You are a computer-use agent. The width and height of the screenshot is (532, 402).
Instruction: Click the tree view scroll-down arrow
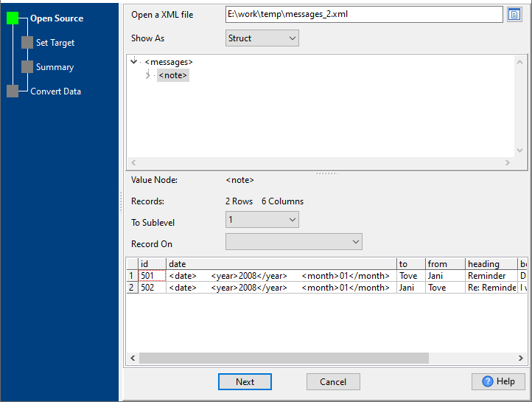tap(521, 149)
